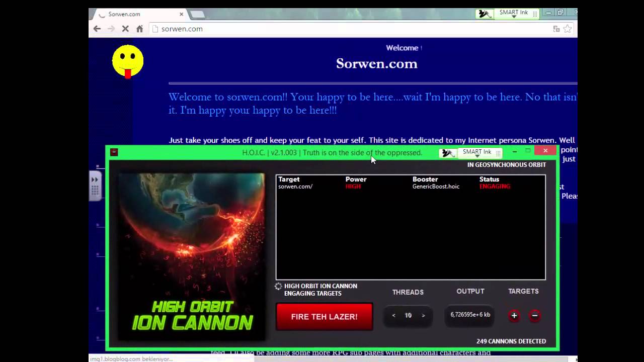644x362 pixels.
Task: Click the IN GEOSYNCHONOUS ORBIT label
Action: pos(507,165)
